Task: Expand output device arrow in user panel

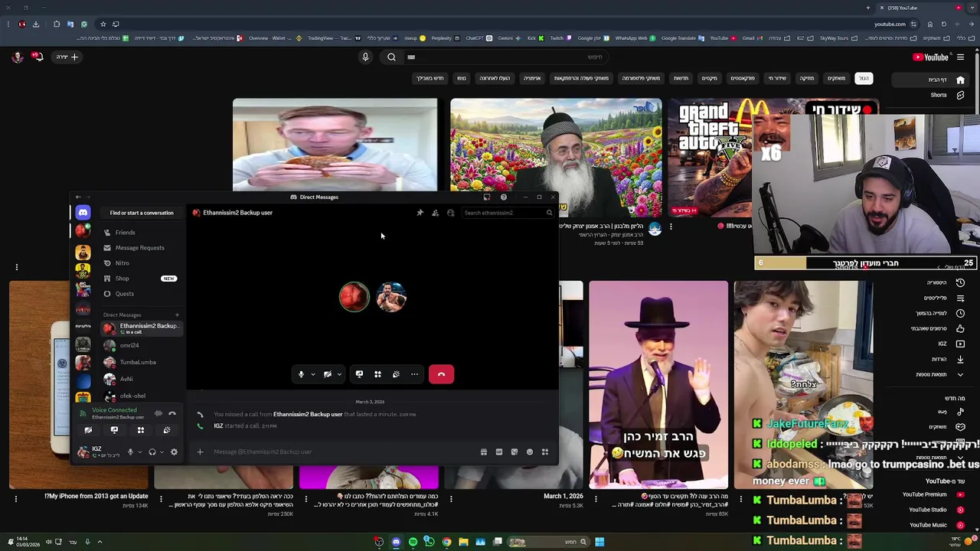Action: coord(162,452)
